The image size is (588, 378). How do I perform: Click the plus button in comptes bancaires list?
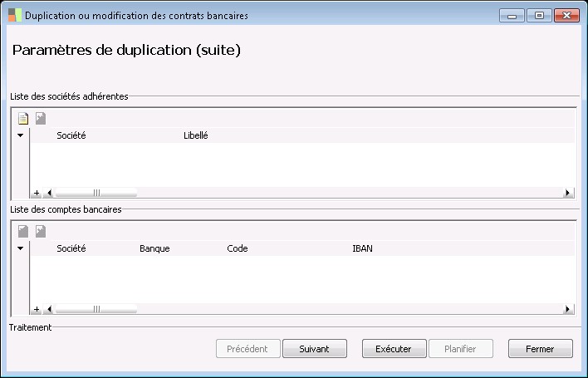coord(37,309)
